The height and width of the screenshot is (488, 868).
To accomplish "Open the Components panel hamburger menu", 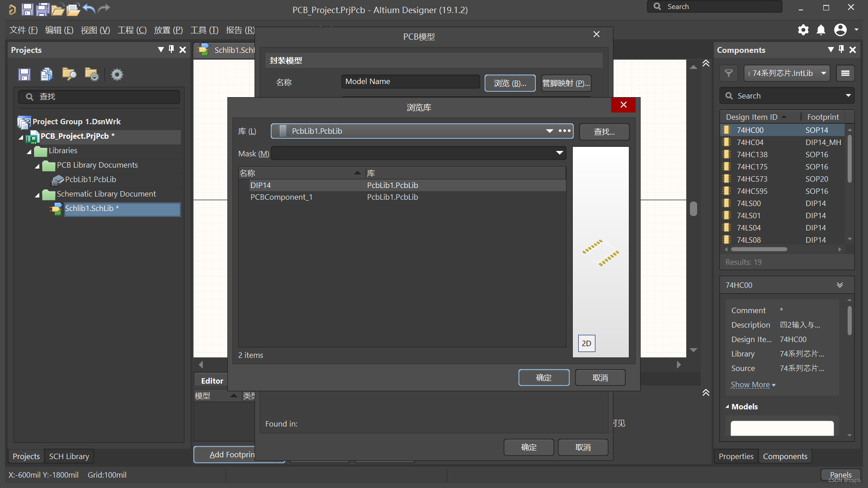I will coord(845,73).
